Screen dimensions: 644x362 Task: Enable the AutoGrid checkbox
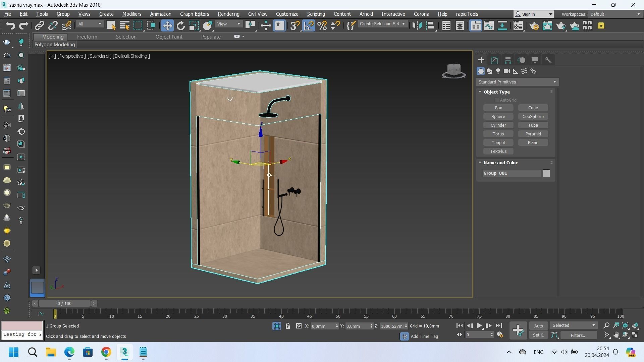[497, 100]
